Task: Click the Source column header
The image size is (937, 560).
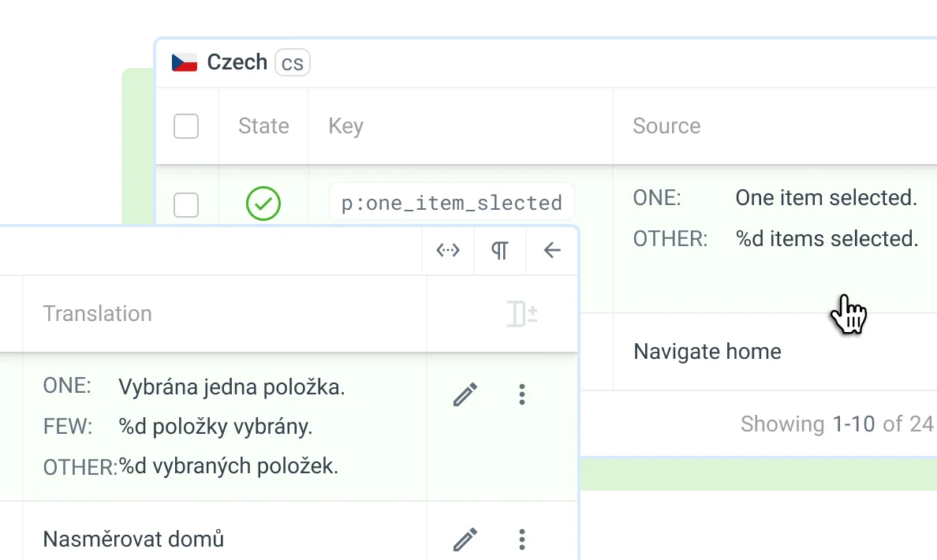Action: click(x=666, y=126)
